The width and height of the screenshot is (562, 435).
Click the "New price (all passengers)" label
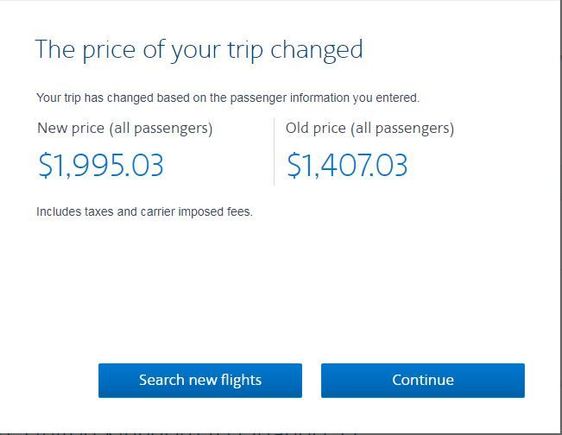coord(125,128)
